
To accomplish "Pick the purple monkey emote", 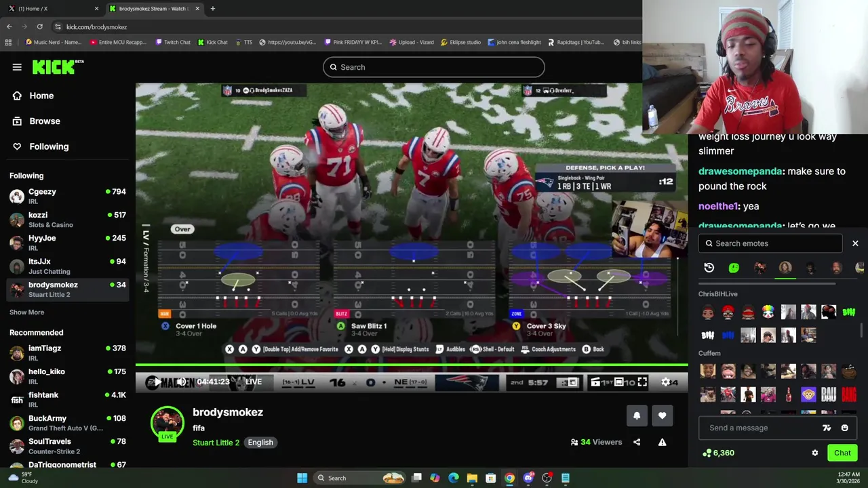I will 808,394.
